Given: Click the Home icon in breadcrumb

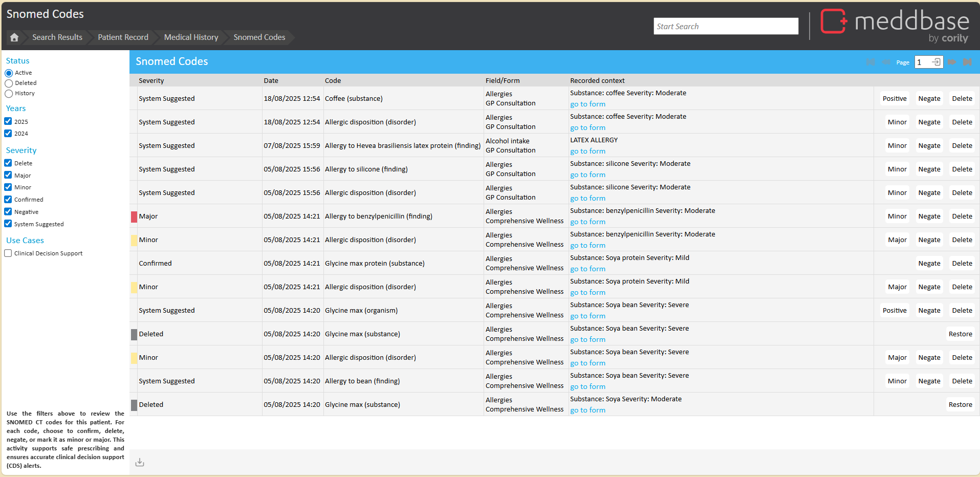Looking at the screenshot, I should tap(14, 37).
